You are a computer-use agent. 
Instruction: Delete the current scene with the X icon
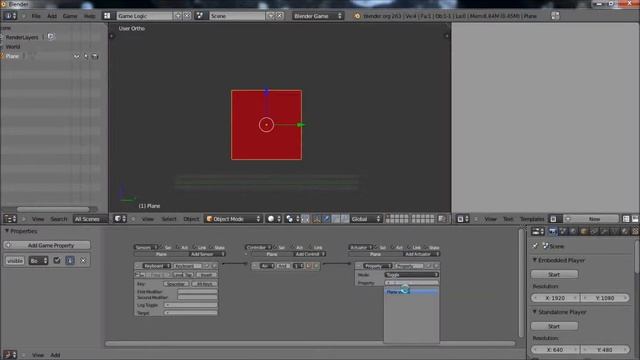[280, 16]
